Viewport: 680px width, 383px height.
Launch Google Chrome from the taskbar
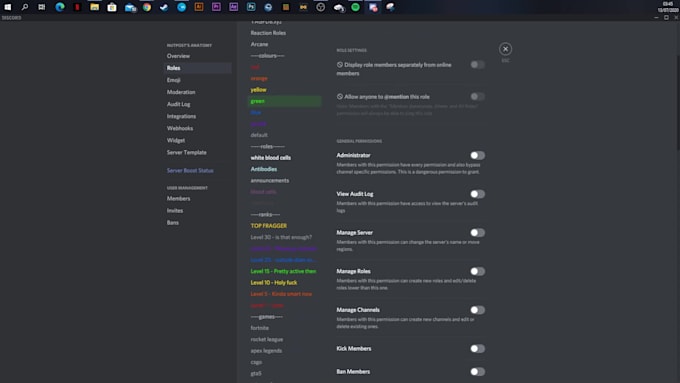pyautogui.click(x=147, y=7)
